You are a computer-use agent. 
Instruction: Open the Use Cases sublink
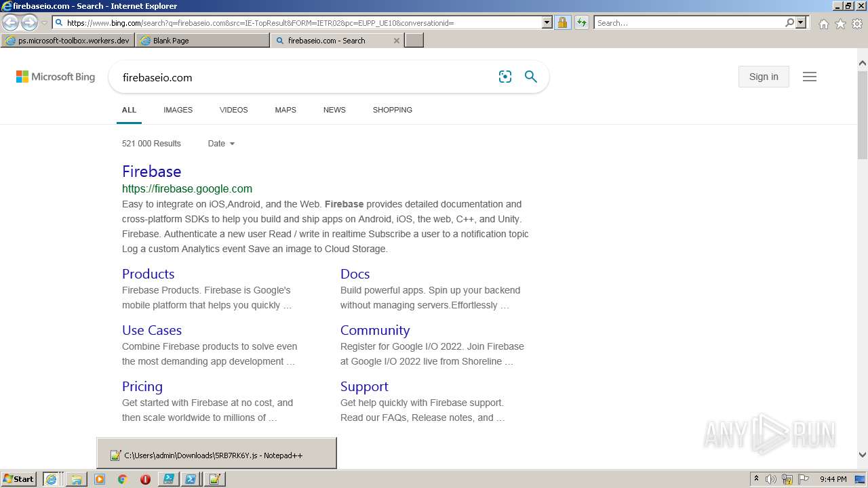click(152, 330)
